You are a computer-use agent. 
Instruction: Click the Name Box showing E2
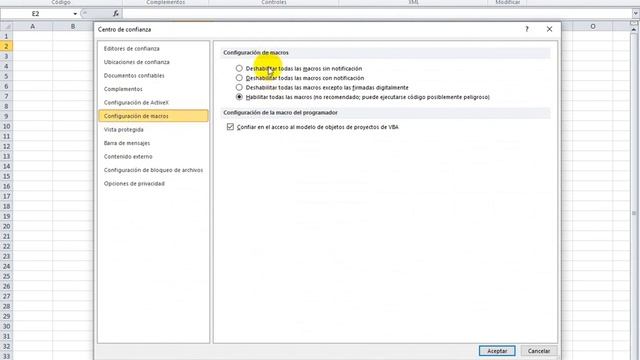(x=36, y=14)
